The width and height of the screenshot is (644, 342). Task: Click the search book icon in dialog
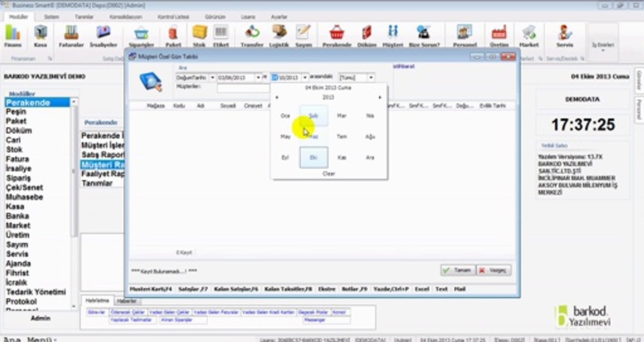pos(151,81)
